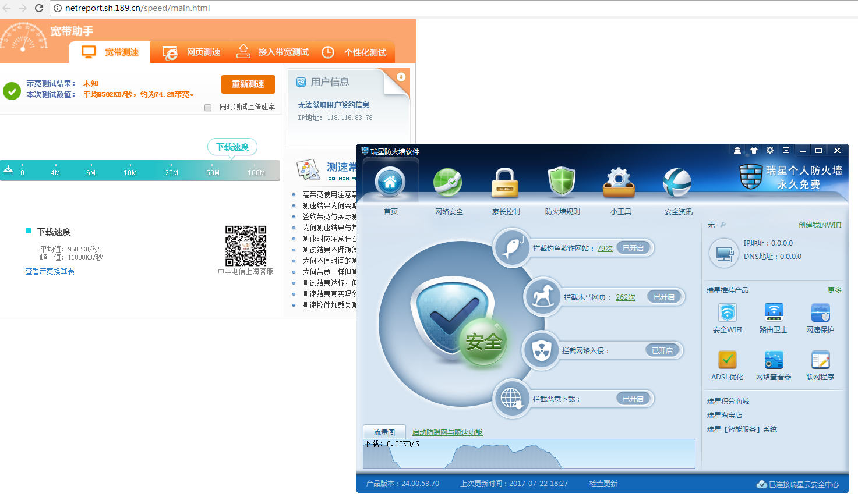Switch to the 个性化测试 tab
This screenshot has width=858, height=504.
(x=354, y=52)
